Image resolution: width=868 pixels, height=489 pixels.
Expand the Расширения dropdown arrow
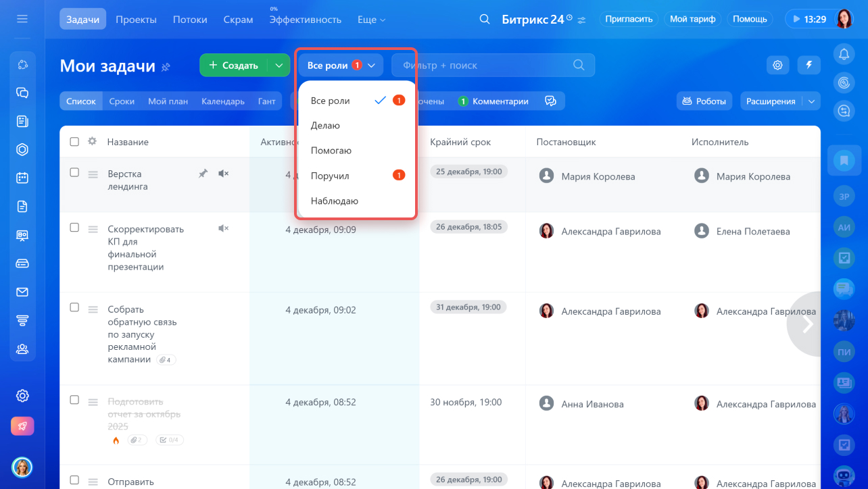811,101
